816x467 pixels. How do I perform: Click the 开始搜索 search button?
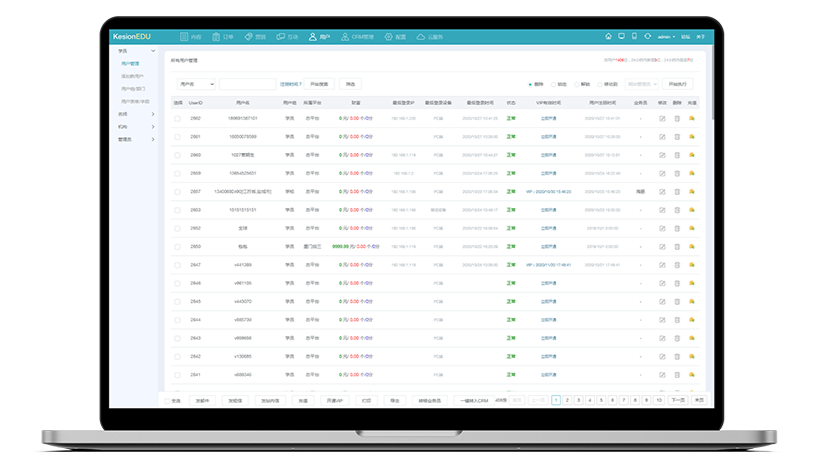pyautogui.click(x=319, y=84)
